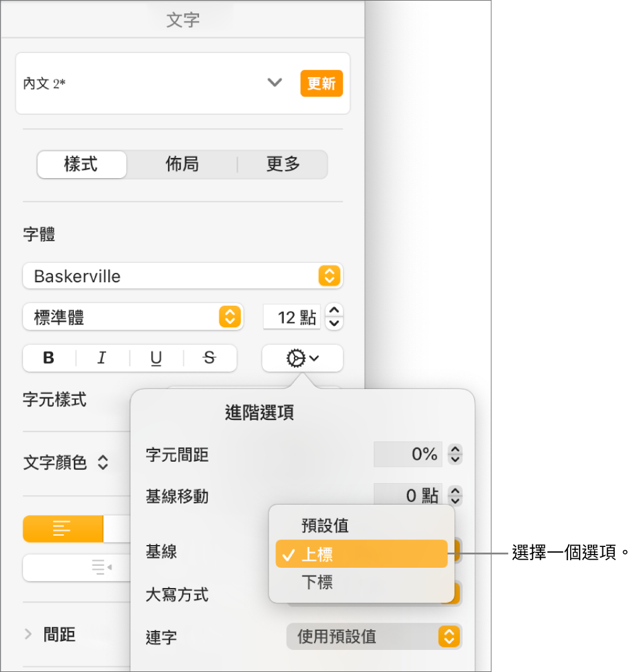Open the advanced text options gear menu
The width and height of the screenshot is (637, 672).
tap(302, 359)
